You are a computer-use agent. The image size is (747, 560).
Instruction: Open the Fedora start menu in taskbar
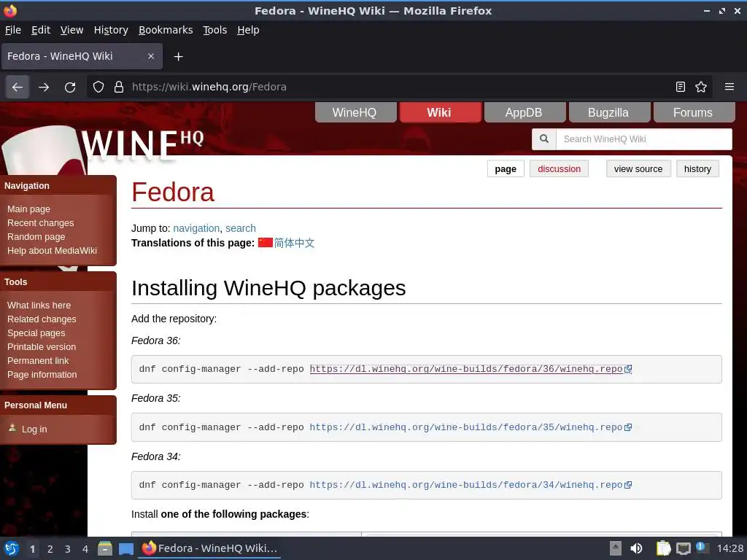pyautogui.click(x=12, y=548)
